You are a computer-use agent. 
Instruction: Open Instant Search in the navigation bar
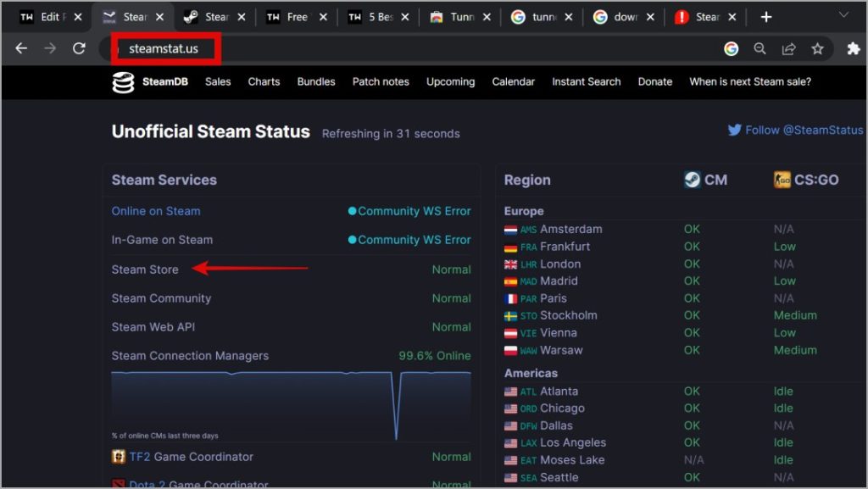pyautogui.click(x=587, y=82)
